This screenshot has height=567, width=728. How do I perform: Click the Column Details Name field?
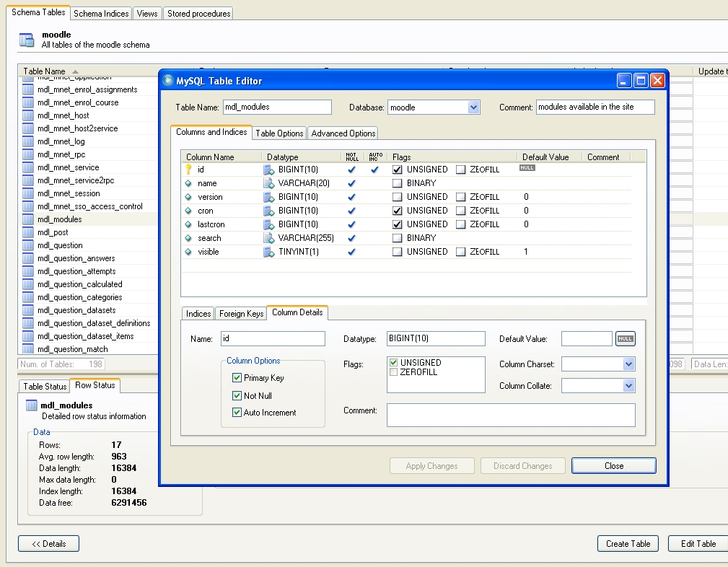tap(273, 338)
